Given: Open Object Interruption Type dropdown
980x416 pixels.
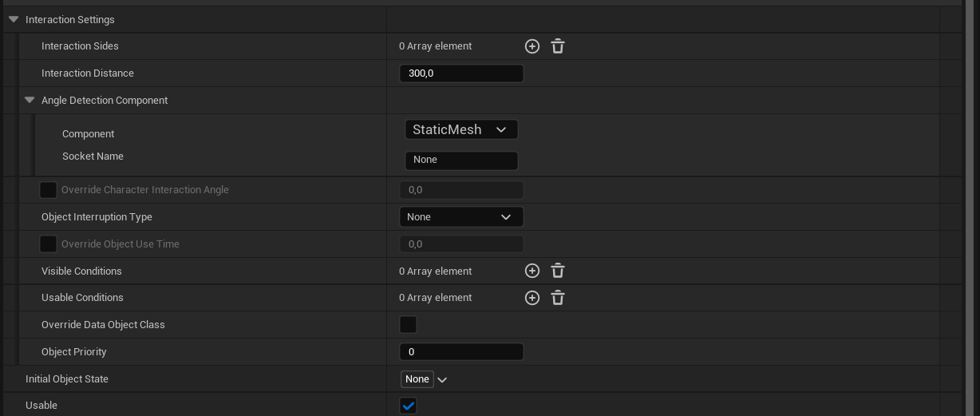Looking at the screenshot, I should [x=461, y=217].
